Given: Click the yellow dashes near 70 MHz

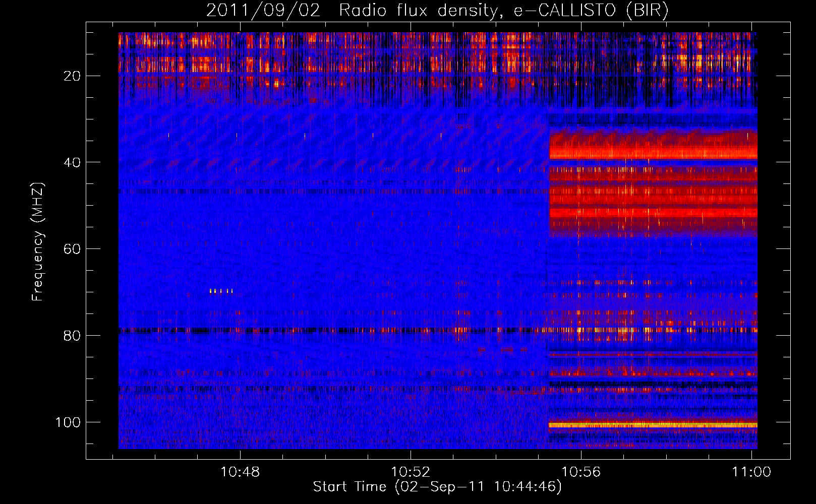Looking at the screenshot, I should [221, 291].
